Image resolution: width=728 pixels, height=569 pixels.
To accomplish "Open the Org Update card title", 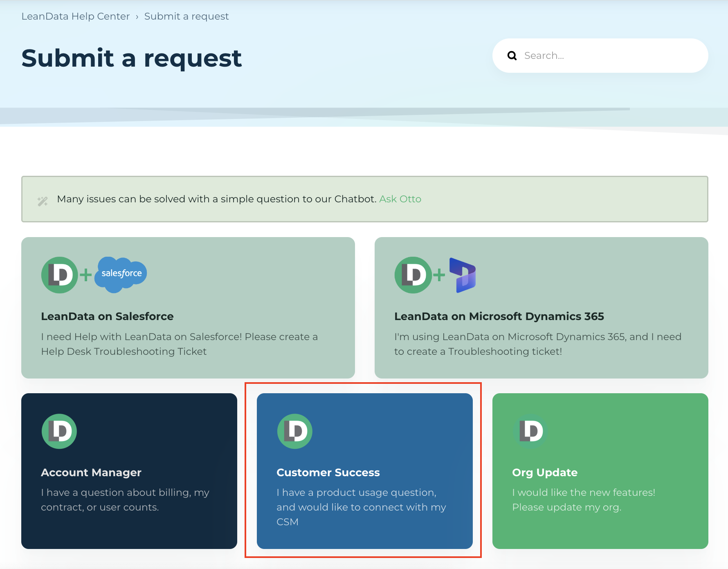I will (545, 473).
